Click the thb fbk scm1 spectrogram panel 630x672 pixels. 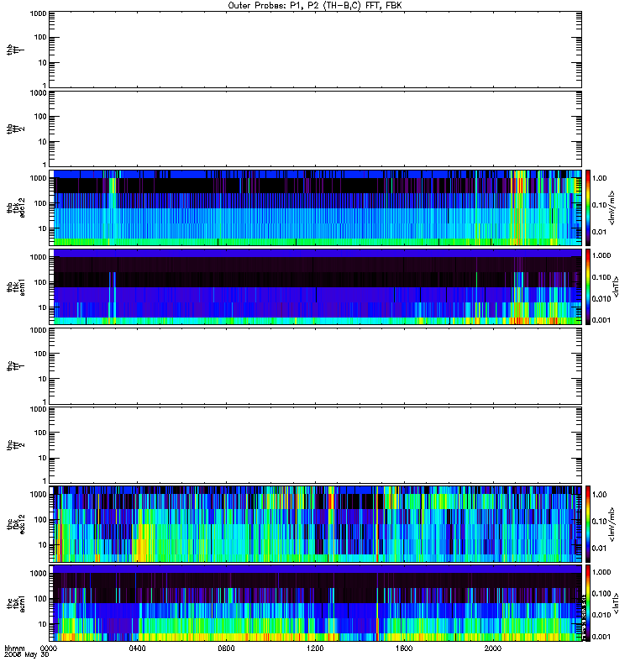click(316, 286)
